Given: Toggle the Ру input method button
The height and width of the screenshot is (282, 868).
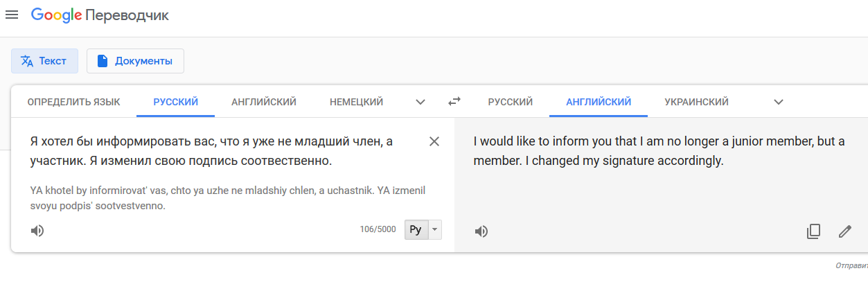Looking at the screenshot, I should click(416, 230).
